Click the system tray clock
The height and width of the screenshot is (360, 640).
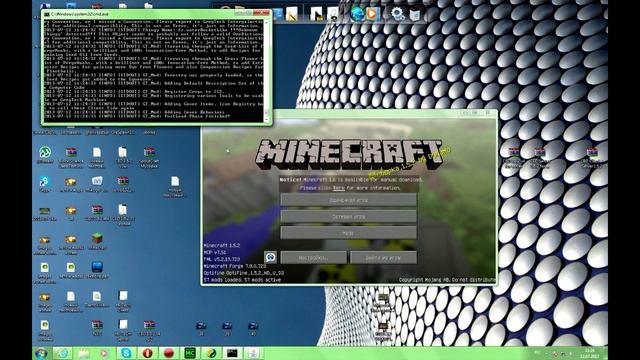(591, 353)
